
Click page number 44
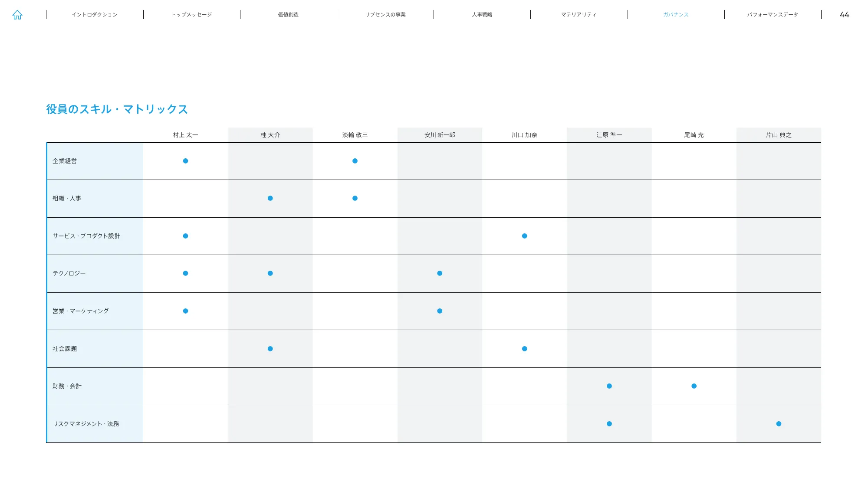[x=844, y=14]
